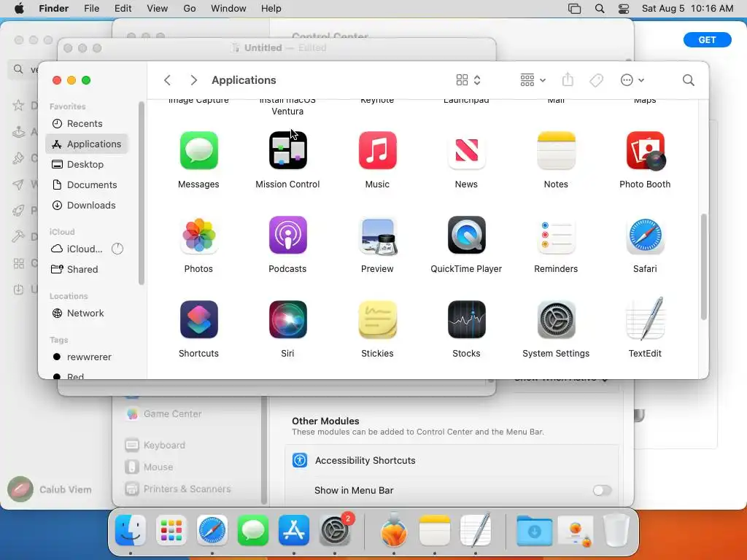Open the Apple menu
Screen dimensions: 747x560
(19, 9)
